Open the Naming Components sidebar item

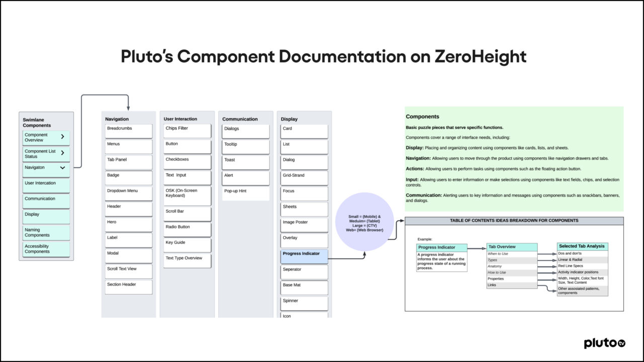46,232
